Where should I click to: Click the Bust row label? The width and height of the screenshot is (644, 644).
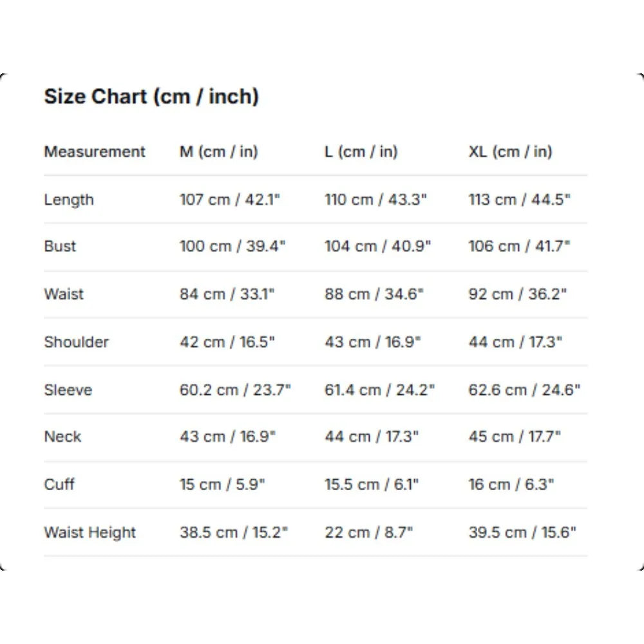pyautogui.click(x=60, y=247)
